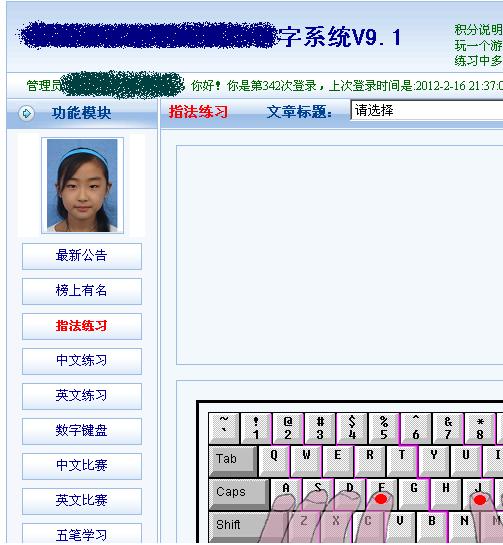Click the Tab key on virtual keyboard

(233, 461)
